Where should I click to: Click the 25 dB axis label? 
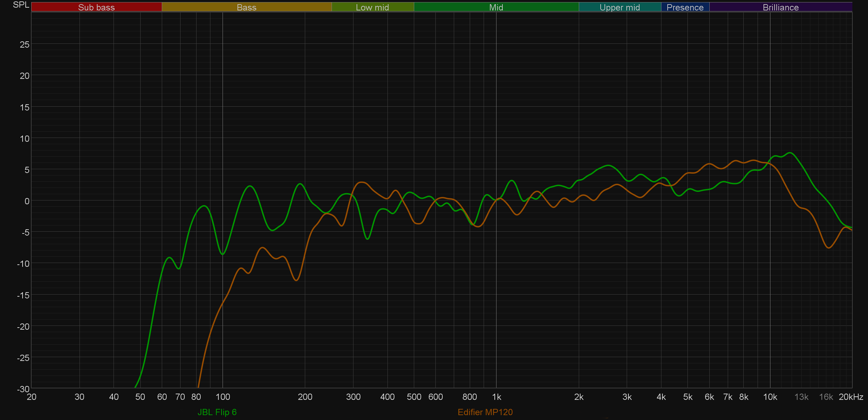coord(24,44)
